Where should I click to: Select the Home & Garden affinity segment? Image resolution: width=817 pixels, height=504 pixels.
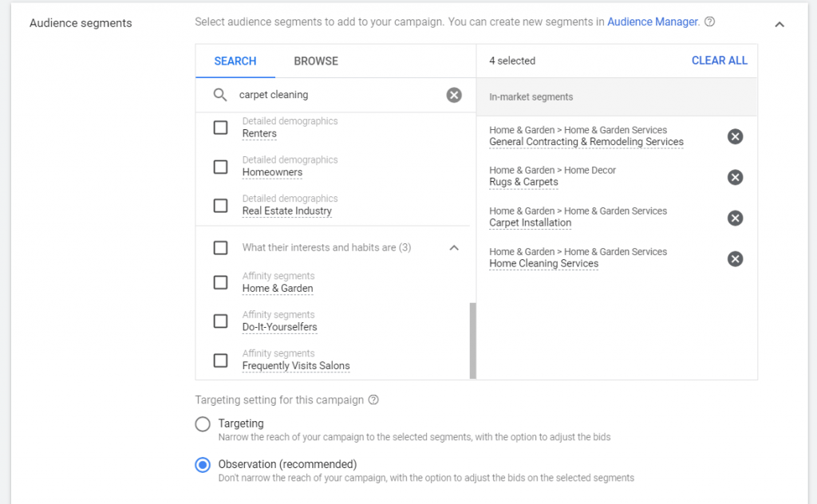[220, 282]
